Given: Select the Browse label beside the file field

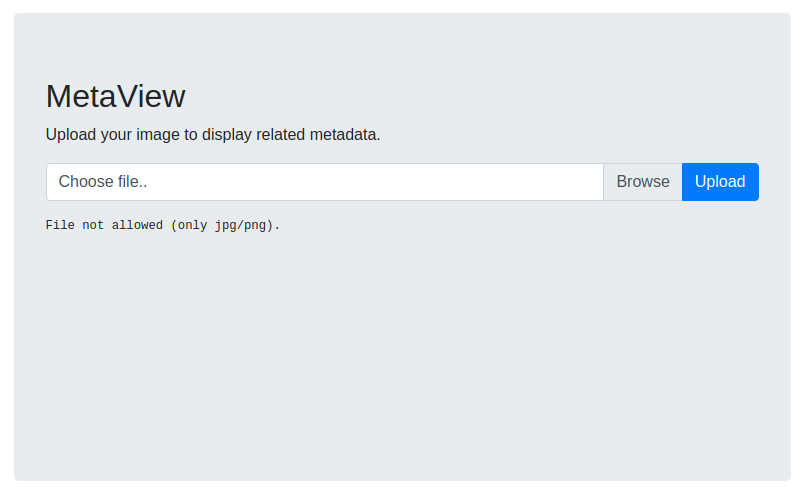Looking at the screenshot, I should pos(643,182).
